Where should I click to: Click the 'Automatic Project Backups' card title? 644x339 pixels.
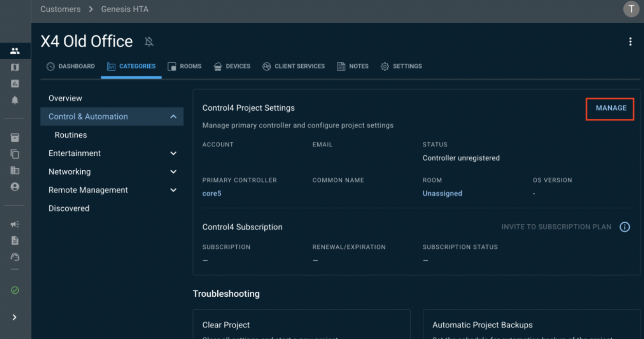click(482, 325)
